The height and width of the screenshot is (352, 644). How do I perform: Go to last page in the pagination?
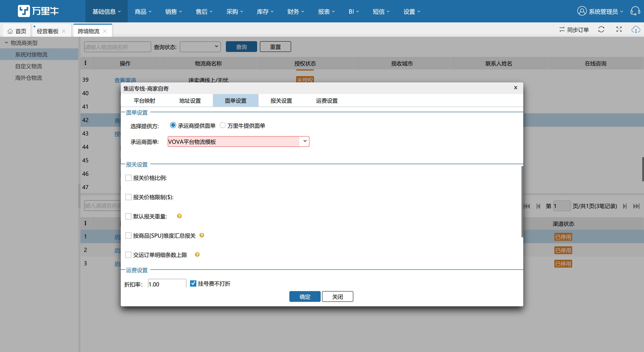(636, 206)
